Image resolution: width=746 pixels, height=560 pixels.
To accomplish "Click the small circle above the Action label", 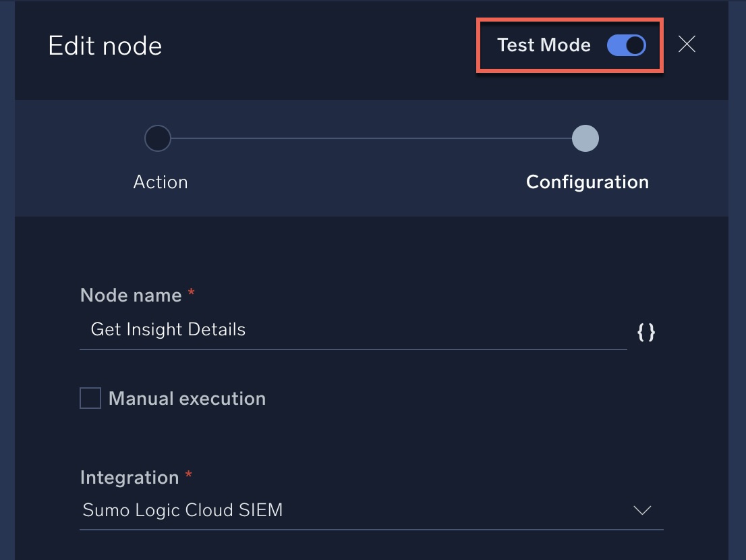I will pos(158,138).
